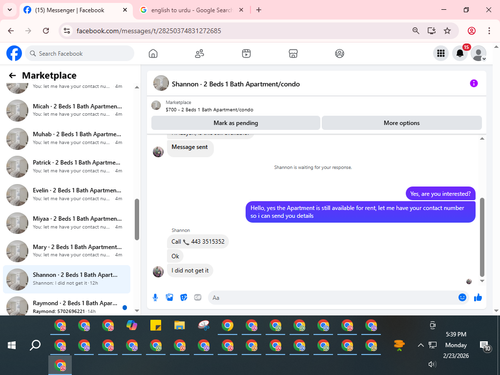Open the tab search dropdown arrow
Screen dimensions: 500x375
pyautogui.click(x=10, y=10)
